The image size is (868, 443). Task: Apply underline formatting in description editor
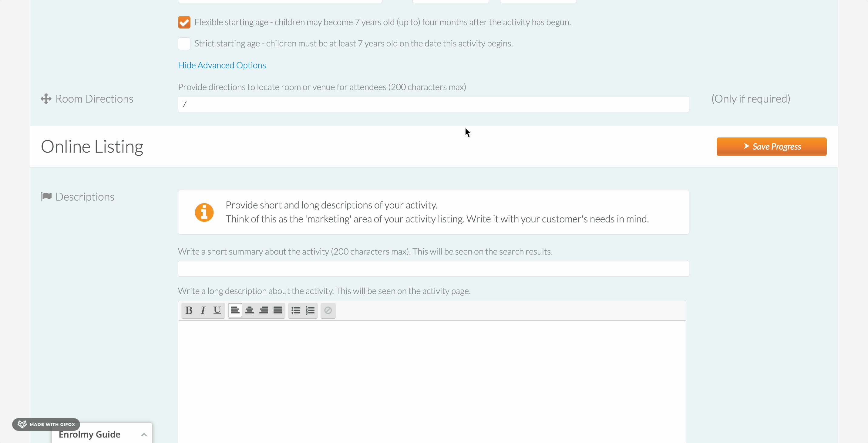(217, 310)
